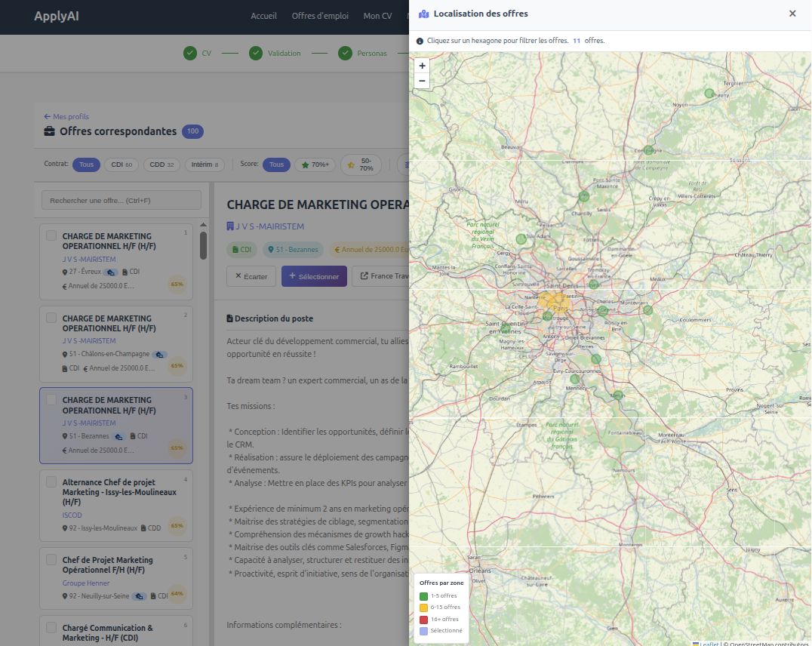Click the 'Rechercher une offre' search field

pyautogui.click(x=121, y=199)
